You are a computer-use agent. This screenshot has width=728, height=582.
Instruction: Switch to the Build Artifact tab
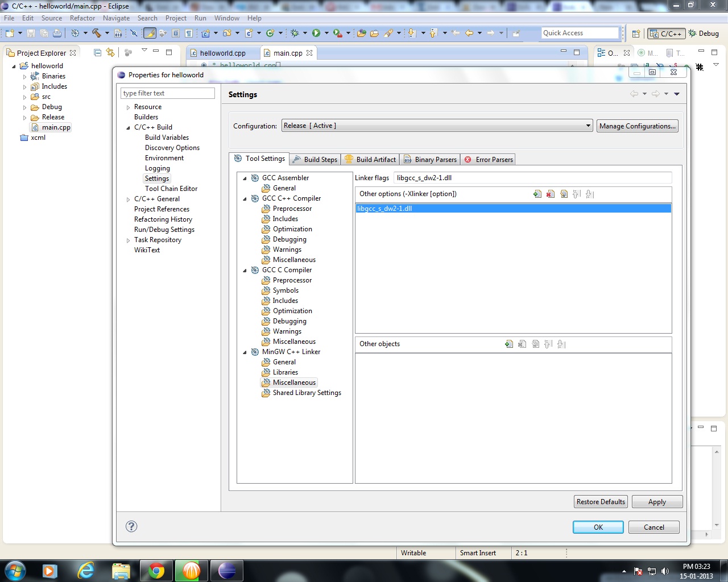(x=370, y=160)
